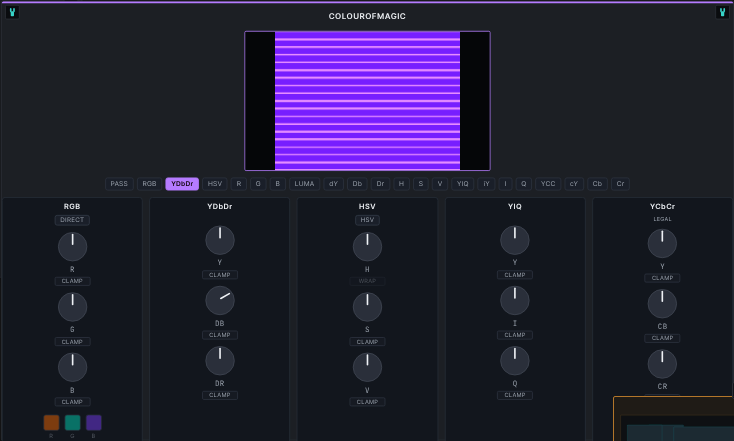
Task: Click the CR knob in YCbCr panel
Action: pos(662,364)
